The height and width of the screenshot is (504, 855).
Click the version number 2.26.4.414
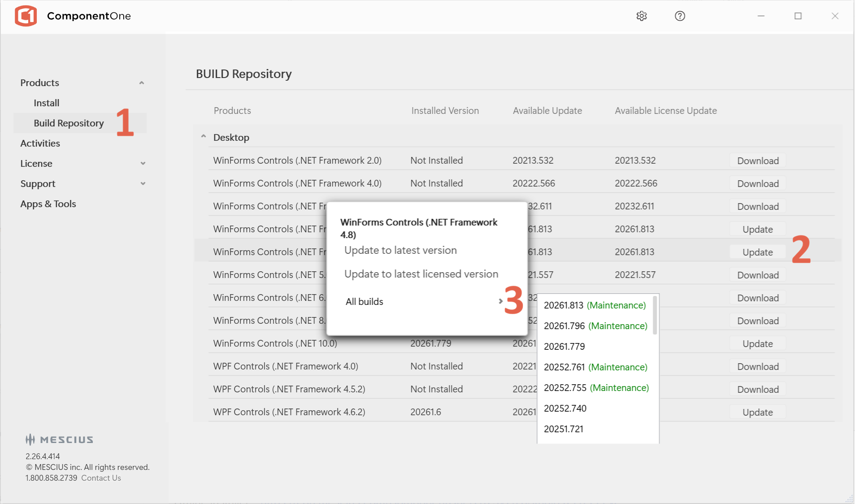point(43,456)
